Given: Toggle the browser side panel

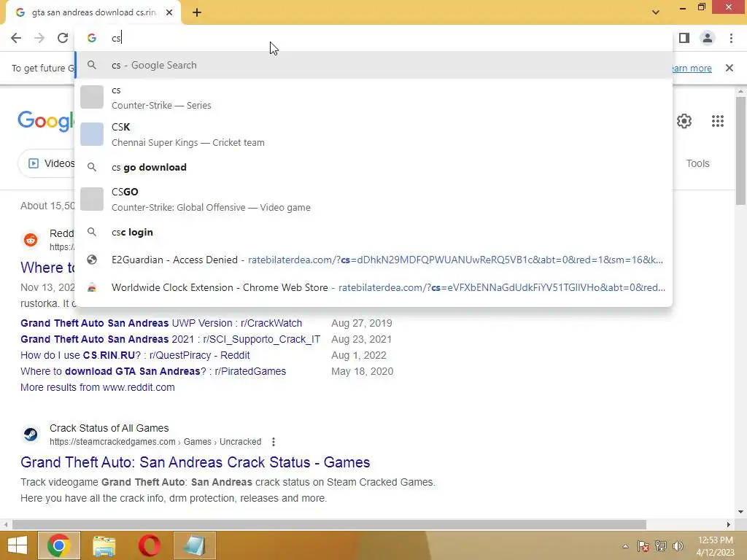Looking at the screenshot, I should click(x=684, y=38).
